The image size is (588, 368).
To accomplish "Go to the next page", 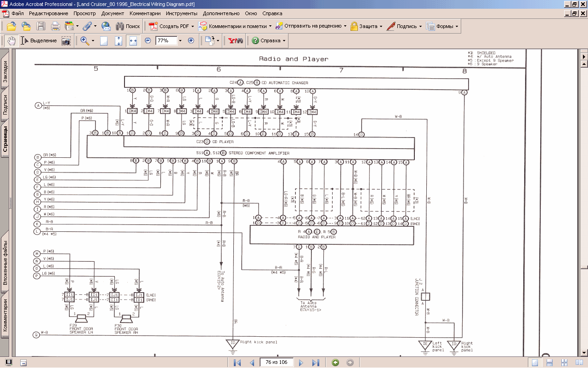I will (301, 362).
